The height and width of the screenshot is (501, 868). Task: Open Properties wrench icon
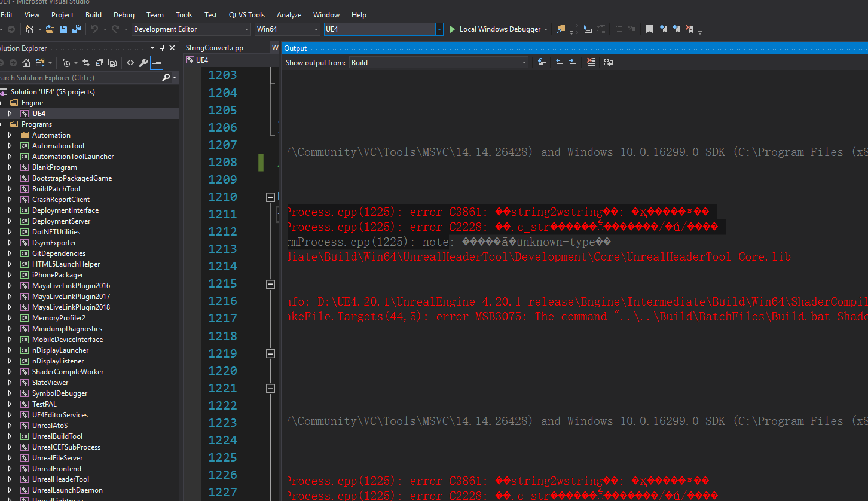143,62
